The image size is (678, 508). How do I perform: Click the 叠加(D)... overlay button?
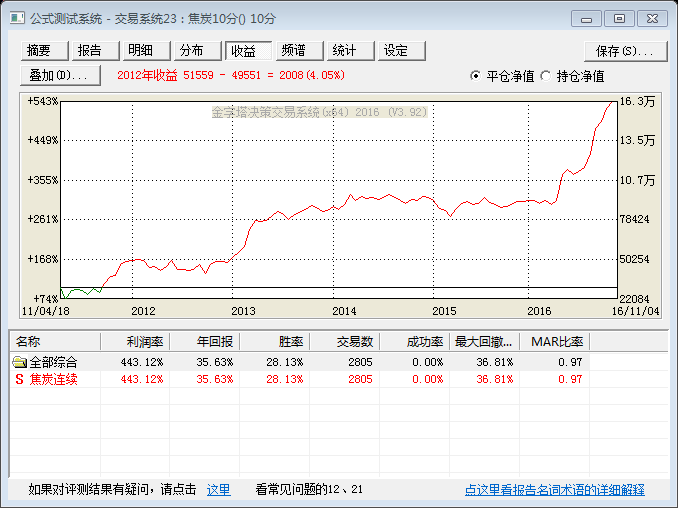[60, 76]
